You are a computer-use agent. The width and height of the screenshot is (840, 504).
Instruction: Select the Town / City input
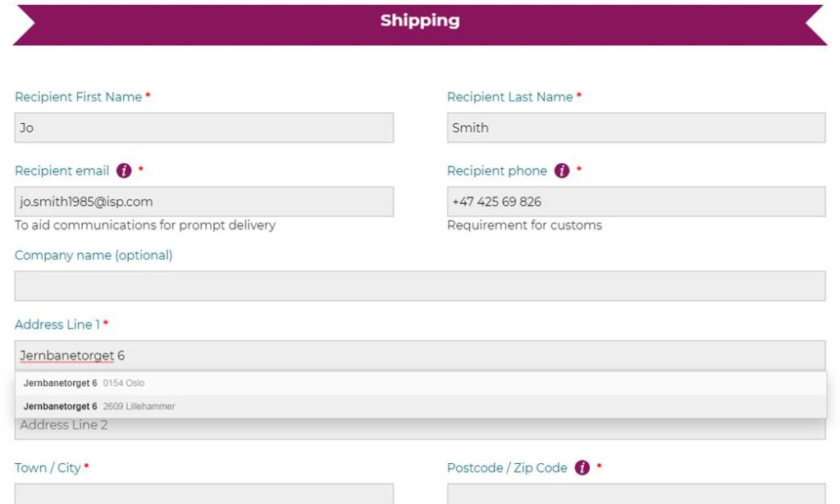click(204, 494)
